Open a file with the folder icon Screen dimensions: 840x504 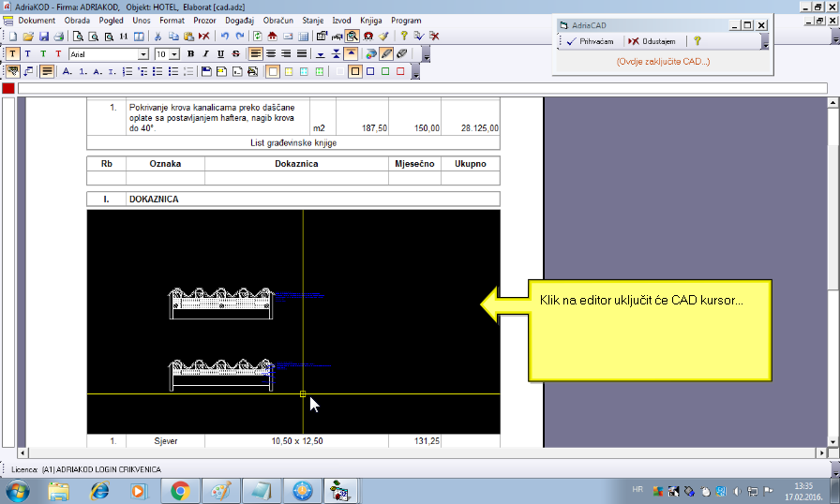tap(28, 37)
